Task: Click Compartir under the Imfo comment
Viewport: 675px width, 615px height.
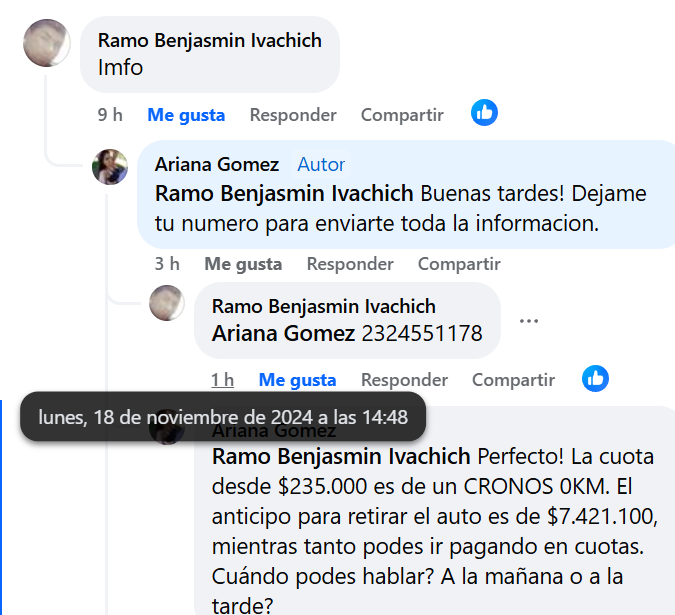Action: pos(402,115)
